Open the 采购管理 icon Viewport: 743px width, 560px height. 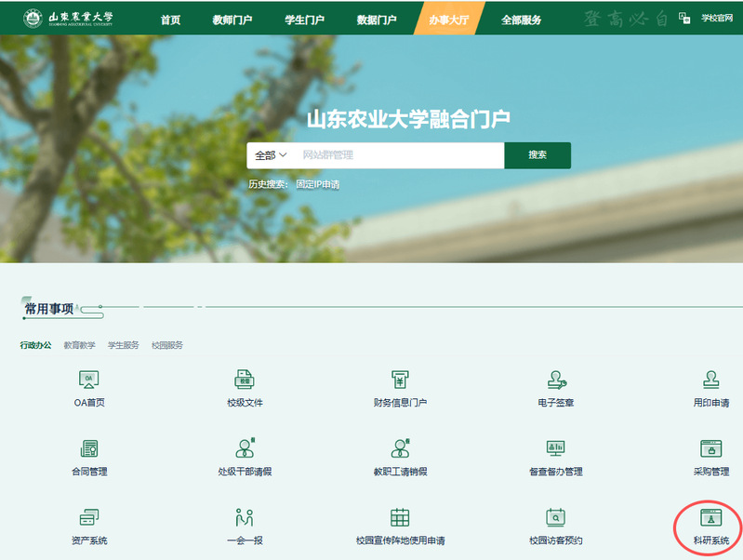(x=710, y=448)
